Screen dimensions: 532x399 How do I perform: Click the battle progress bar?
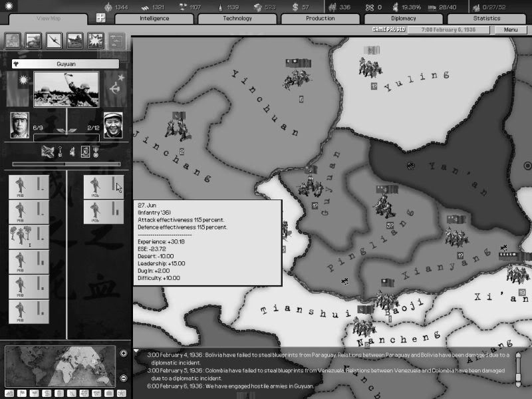tap(66, 164)
